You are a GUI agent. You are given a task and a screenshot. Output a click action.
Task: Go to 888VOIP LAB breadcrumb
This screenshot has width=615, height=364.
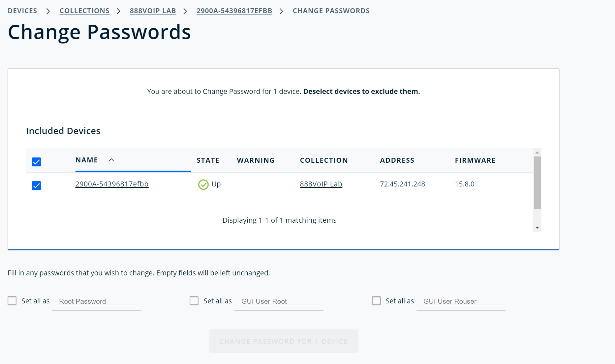tap(153, 11)
